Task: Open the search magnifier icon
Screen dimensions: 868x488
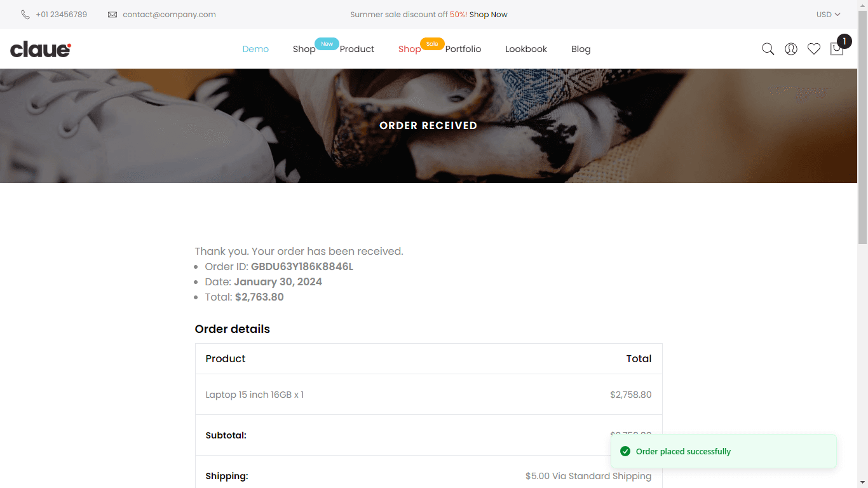Action: pos(768,49)
